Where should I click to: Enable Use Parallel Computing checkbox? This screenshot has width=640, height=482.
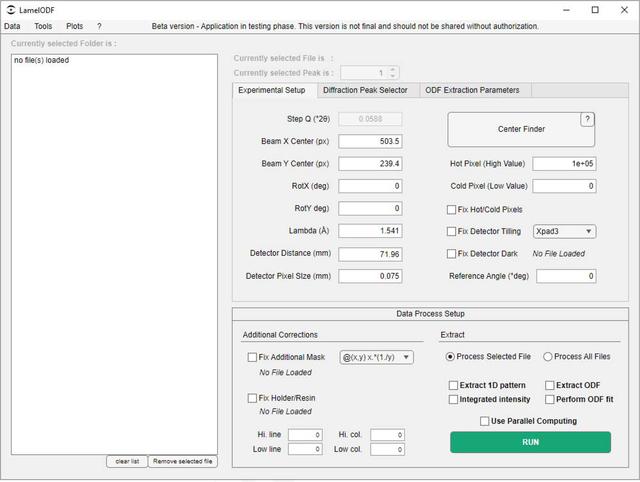[484, 421]
